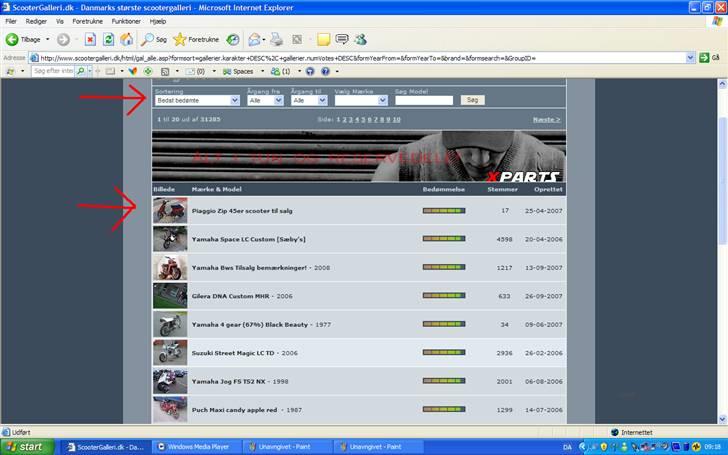Open Foretrukne favorites star
The width and height of the screenshot is (728, 455).
pos(196,39)
